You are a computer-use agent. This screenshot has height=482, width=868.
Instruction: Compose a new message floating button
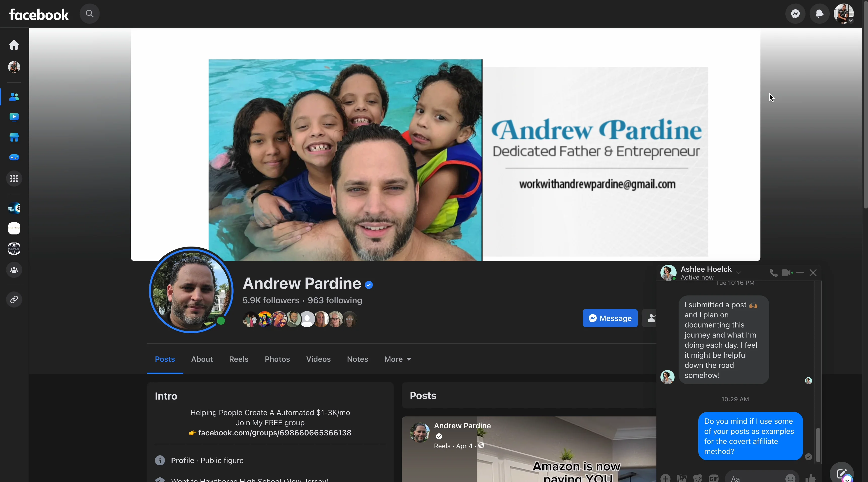pyautogui.click(x=842, y=473)
